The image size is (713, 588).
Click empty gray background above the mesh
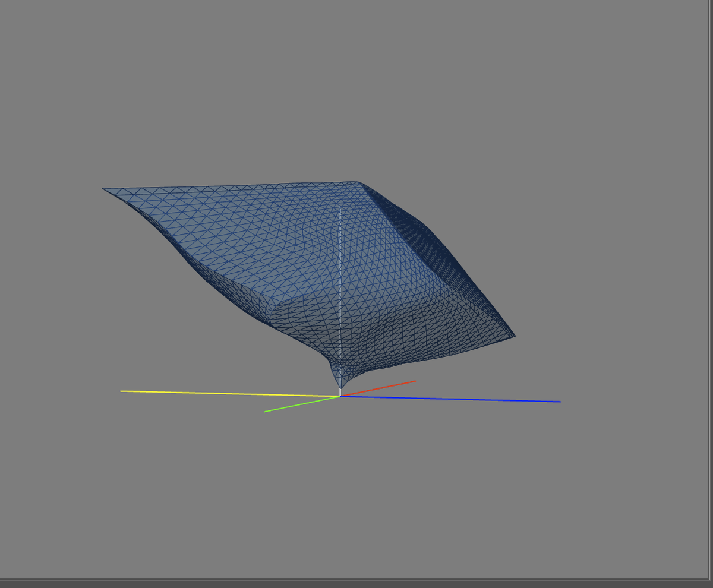[x=356, y=89]
